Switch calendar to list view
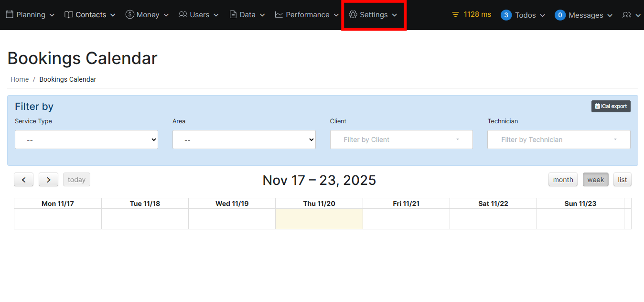Screen dimensions: 644x302 (x=622, y=180)
